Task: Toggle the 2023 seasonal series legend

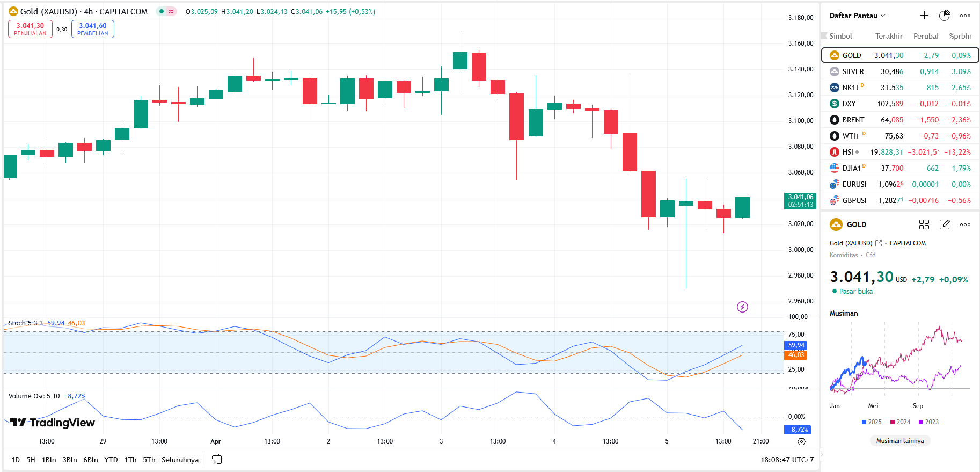Action: [x=928, y=422]
